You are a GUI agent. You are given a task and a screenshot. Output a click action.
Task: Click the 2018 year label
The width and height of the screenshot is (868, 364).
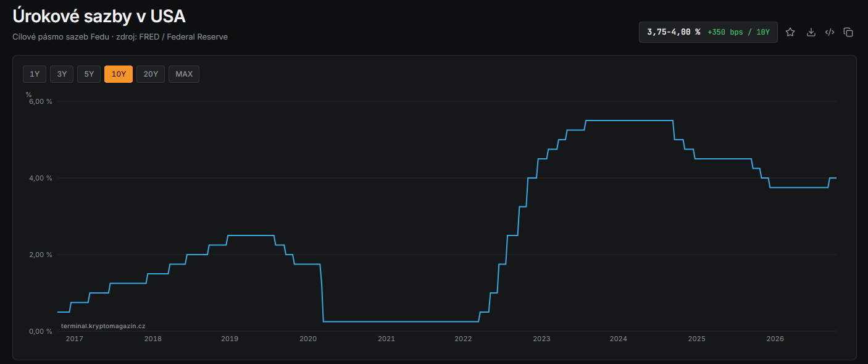[x=152, y=339]
